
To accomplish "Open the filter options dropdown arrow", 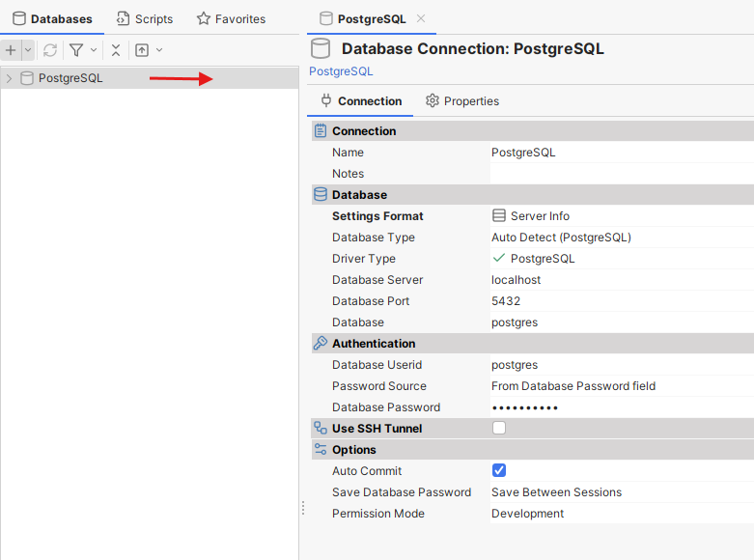I will [x=94, y=50].
